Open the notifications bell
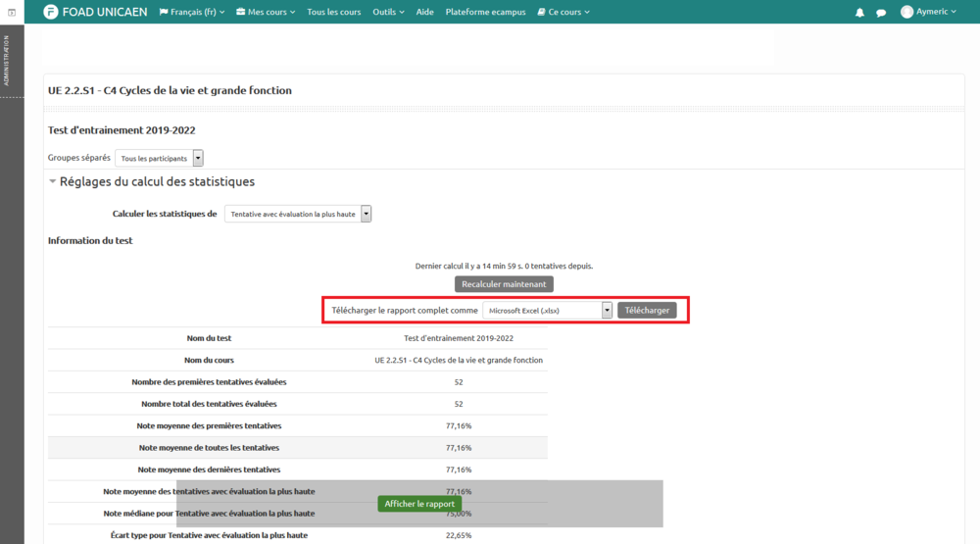The width and height of the screenshot is (980, 544). click(859, 13)
